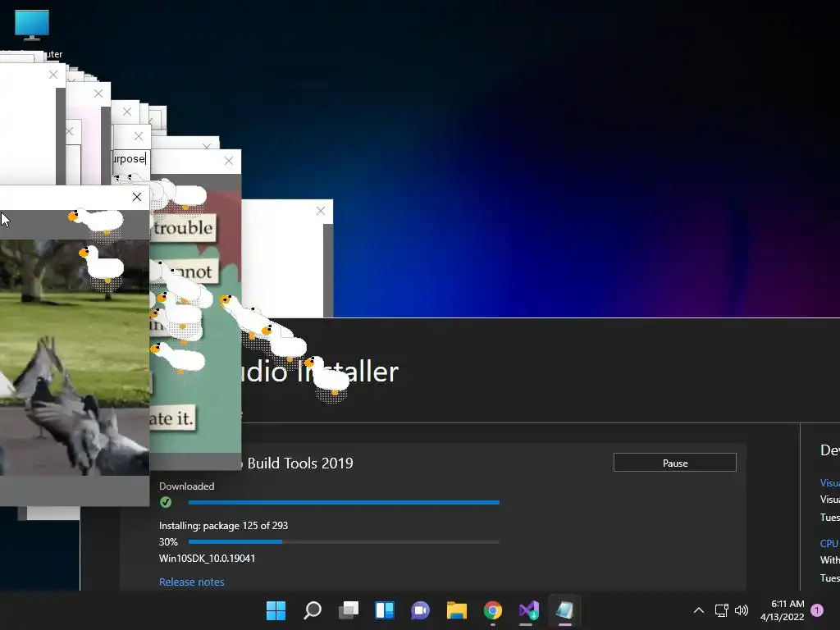This screenshot has width=840, height=630.
Task: Open the notification count badge
Action: 817,610
